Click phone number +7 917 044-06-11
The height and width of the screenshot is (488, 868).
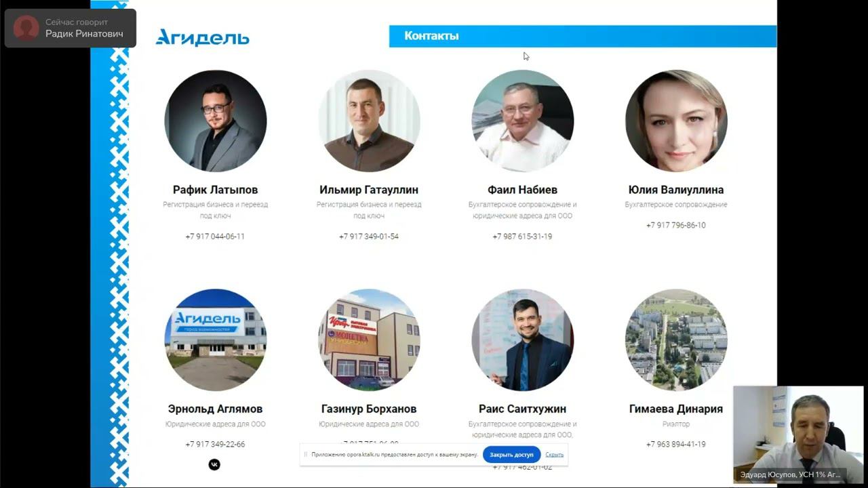click(215, 237)
